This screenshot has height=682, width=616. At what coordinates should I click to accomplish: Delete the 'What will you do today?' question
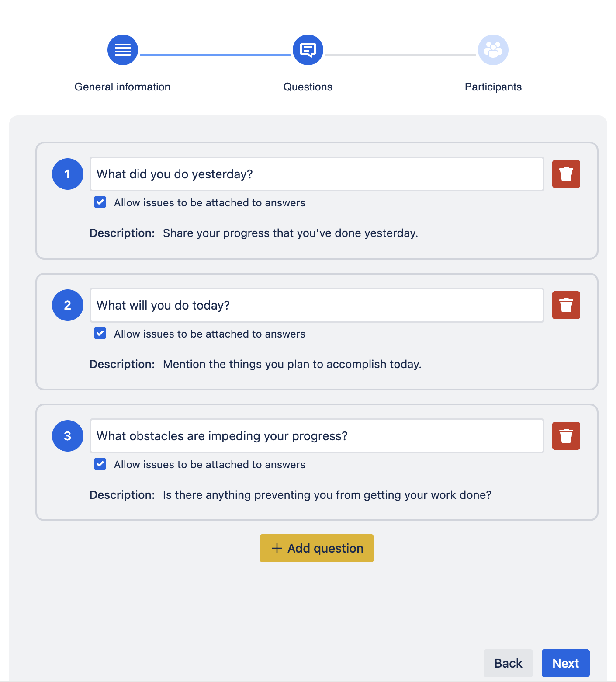(566, 305)
